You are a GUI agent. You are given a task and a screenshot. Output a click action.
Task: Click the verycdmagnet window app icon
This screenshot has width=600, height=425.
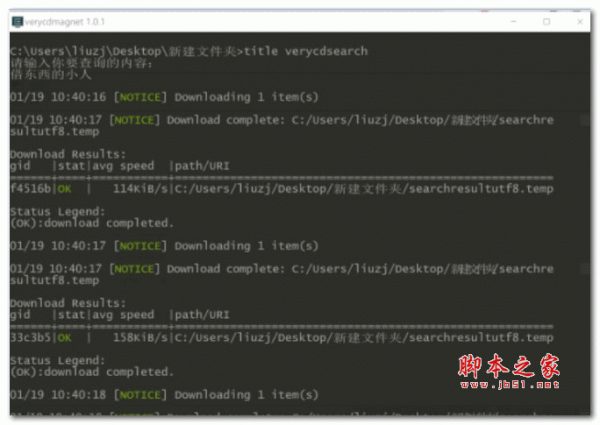17,22
